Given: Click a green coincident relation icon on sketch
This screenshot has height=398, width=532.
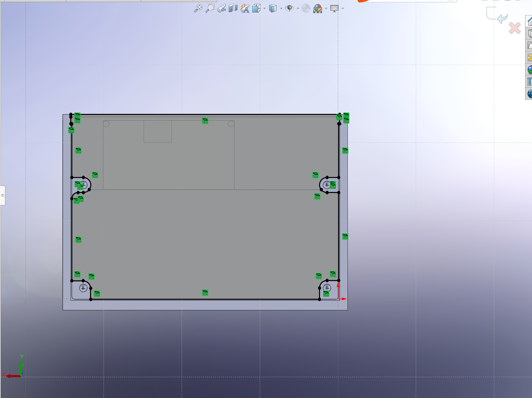Looking at the screenshot, I should pos(205,121).
